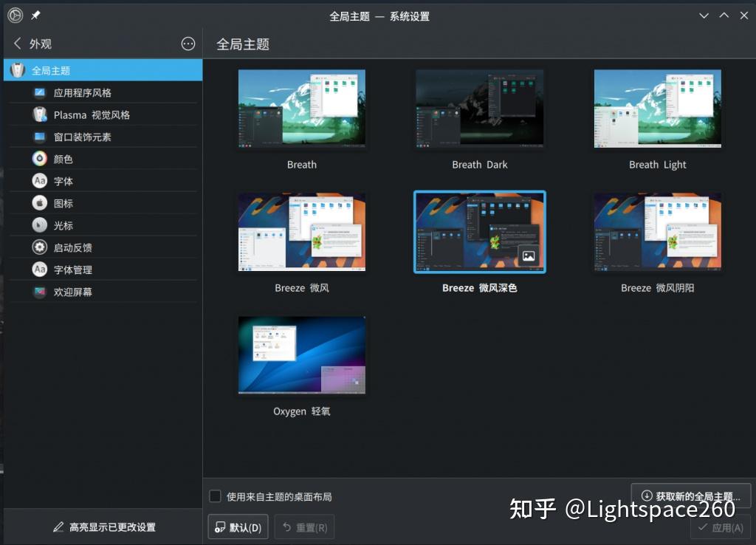Enable 使用来自主题的桌面布局 checkbox
Image resolution: width=756 pixels, height=545 pixels.
pyautogui.click(x=215, y=496)
